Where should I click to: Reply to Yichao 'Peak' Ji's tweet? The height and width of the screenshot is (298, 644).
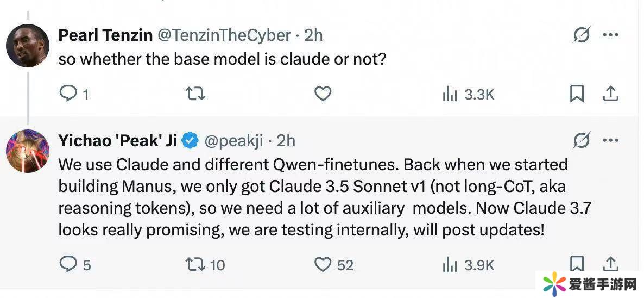point(68,265)
